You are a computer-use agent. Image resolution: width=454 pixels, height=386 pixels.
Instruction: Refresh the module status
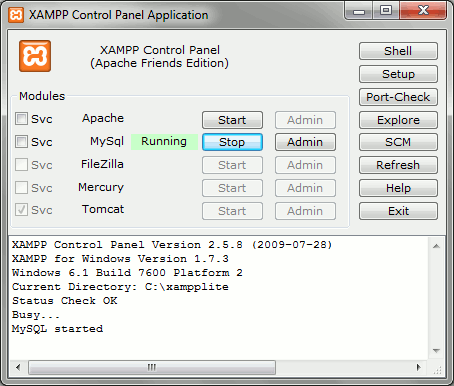(398, 165)
